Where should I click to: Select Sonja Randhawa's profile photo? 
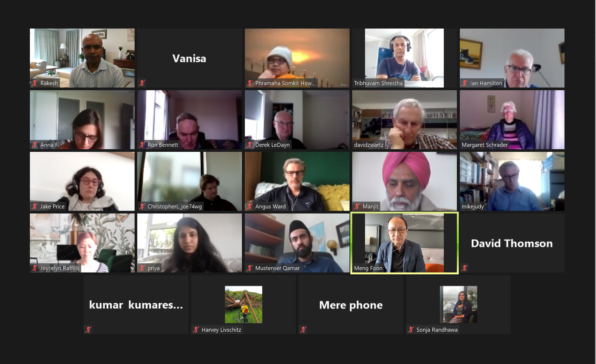(458, 304)
